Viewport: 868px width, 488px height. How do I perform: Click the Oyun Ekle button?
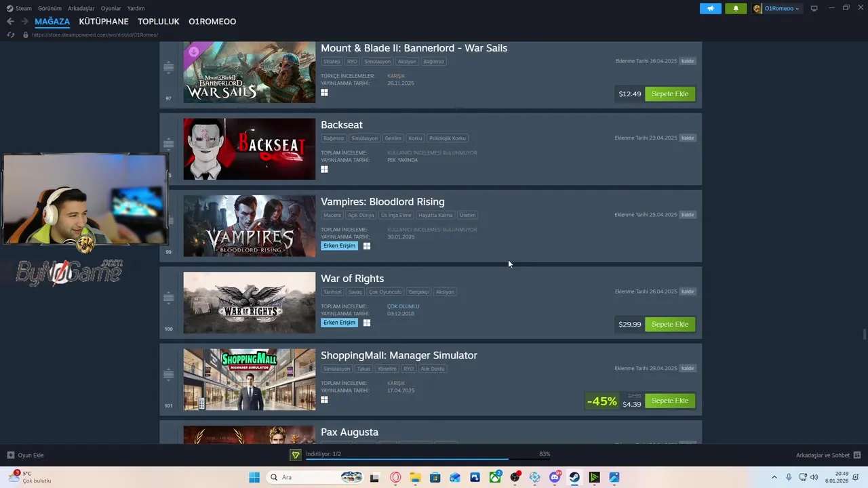[26, 455]
